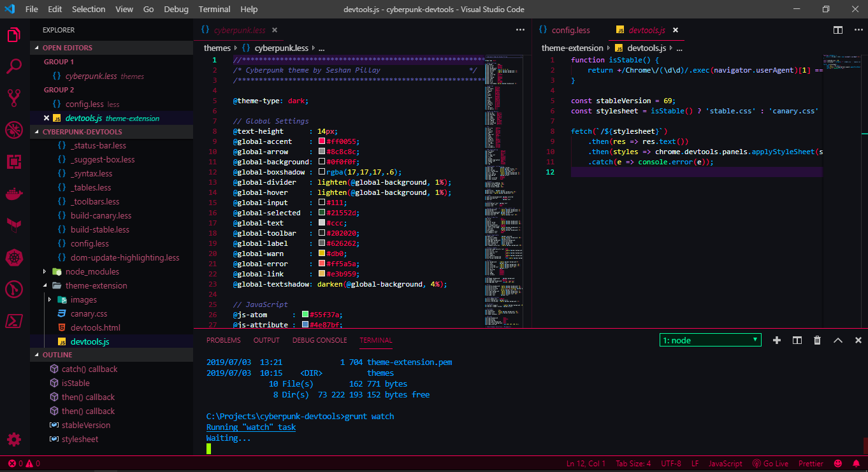Image resolution: width=868 pixels, height=472 pixels.
Task: Open the notifications bell in status bar
Action: (x=857, y=464)
